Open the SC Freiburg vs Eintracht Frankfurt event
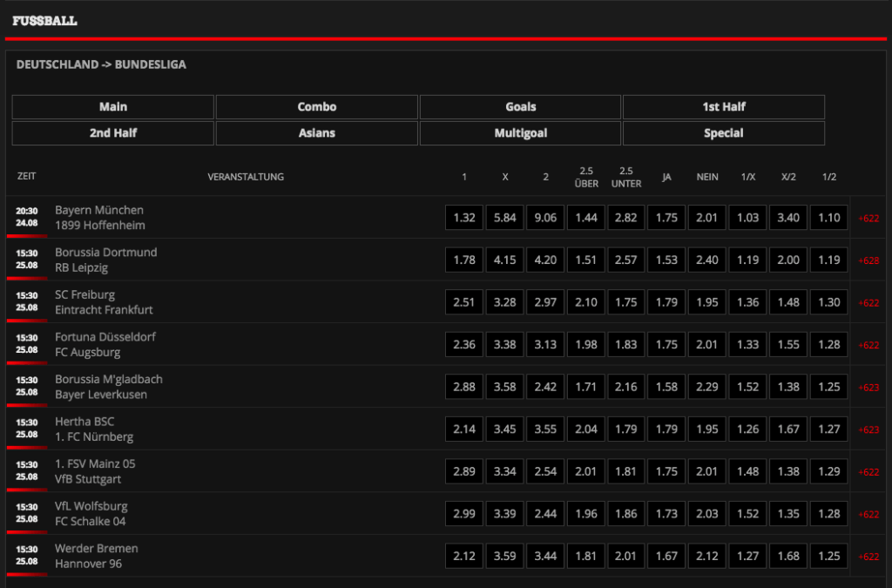The height and width of the screenshot is (588, 892). [x=104, y=302]
